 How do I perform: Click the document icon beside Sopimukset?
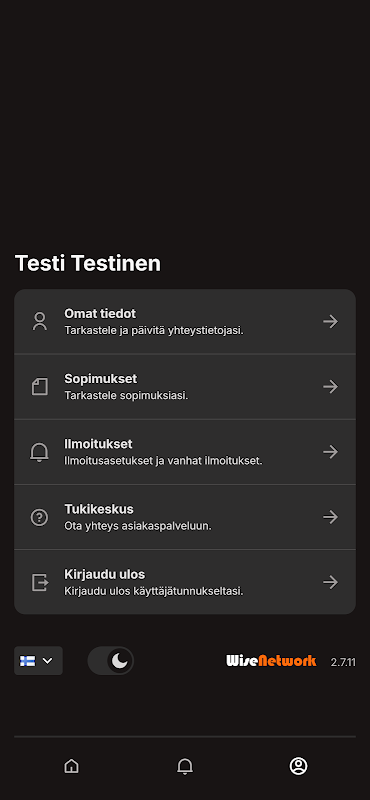click(39, 387)
